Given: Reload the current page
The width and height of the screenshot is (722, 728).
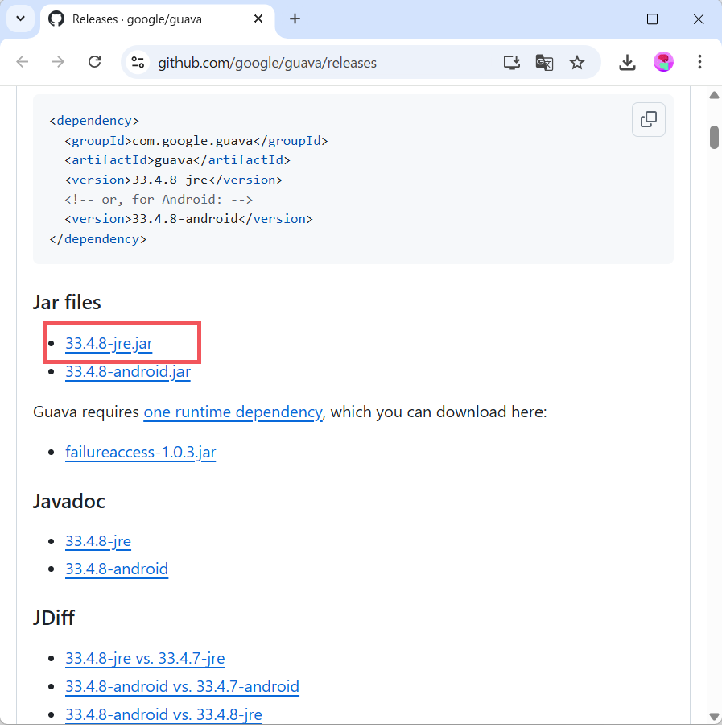Looking at the screenshot, I should coord(94,62).
